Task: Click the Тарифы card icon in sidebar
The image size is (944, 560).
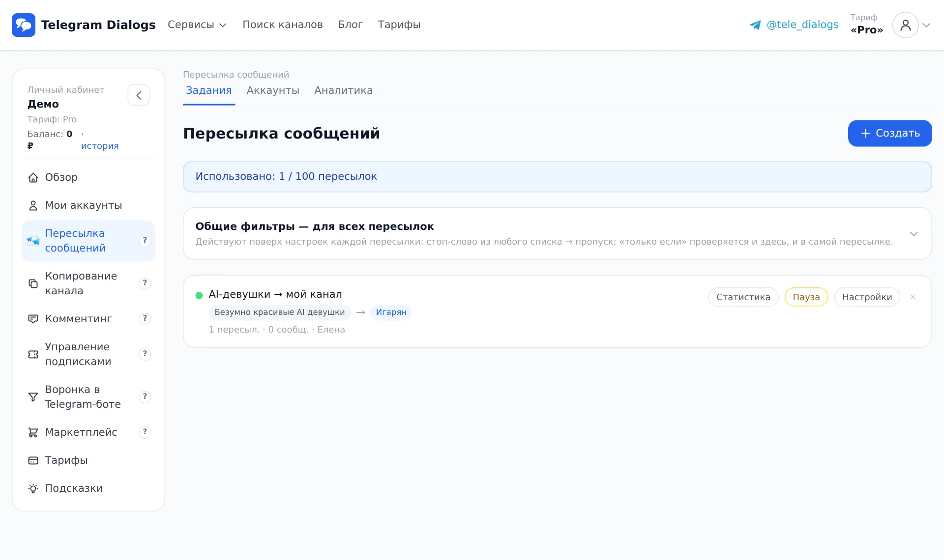Action: [33, 460]
